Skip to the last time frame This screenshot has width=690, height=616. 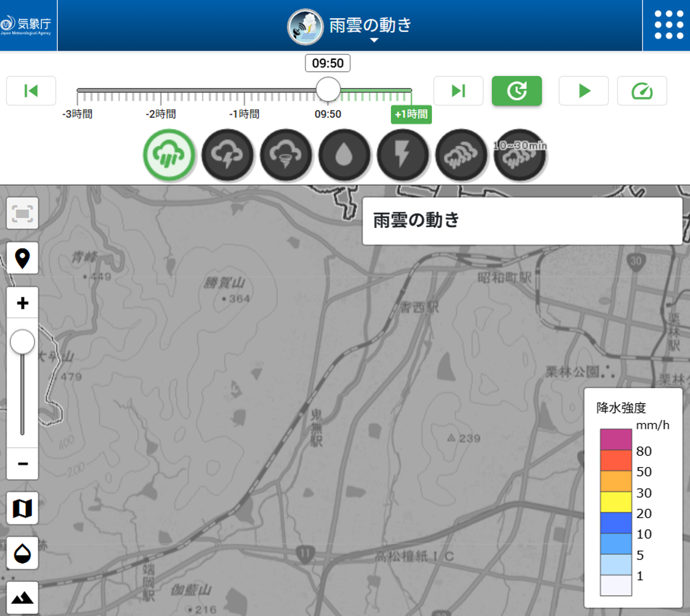pyautogui.click(x=458, y=91)
